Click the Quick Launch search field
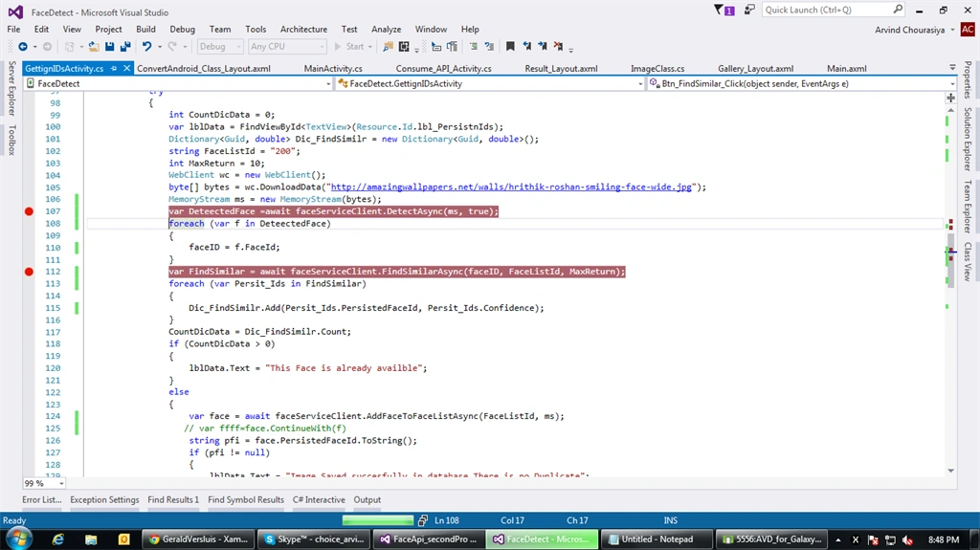Viewport: 980px width, 550px height. [x=828, y=10]
